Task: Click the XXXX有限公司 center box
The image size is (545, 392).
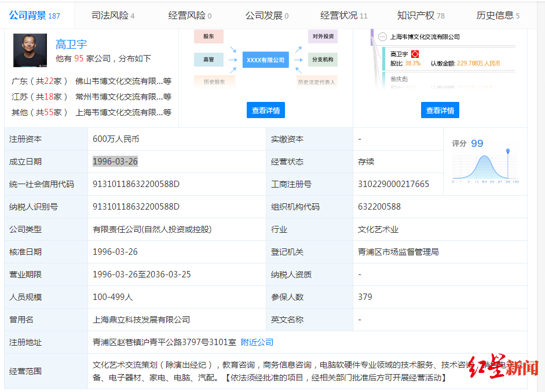Action: (x=265, y=60)
